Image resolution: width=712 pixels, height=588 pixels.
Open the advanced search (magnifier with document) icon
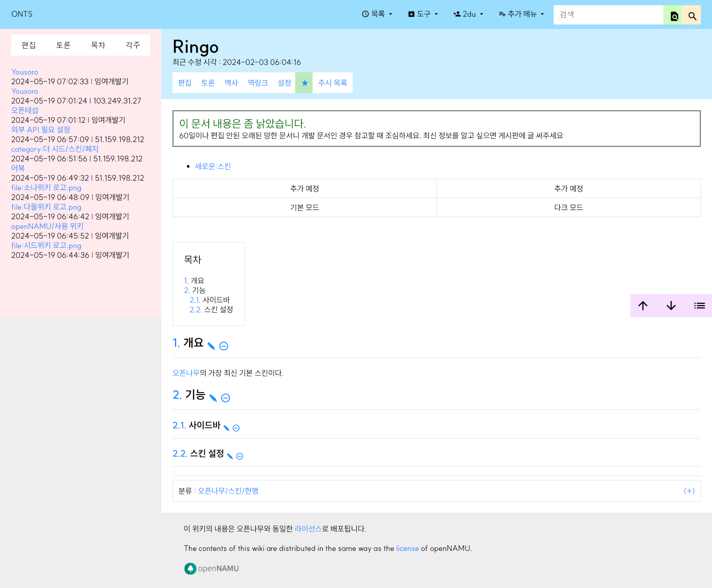(674, 16)
